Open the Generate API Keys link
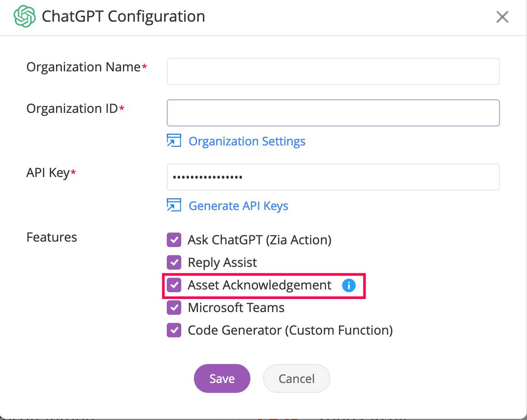Screen dimensions: 527x420 [238, 206]
